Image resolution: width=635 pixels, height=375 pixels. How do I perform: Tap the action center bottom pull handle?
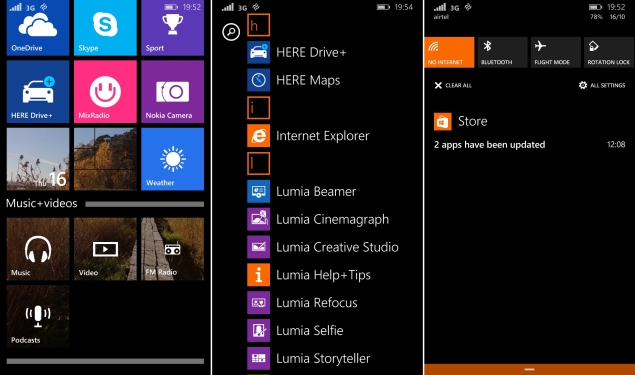click(529, 369)
